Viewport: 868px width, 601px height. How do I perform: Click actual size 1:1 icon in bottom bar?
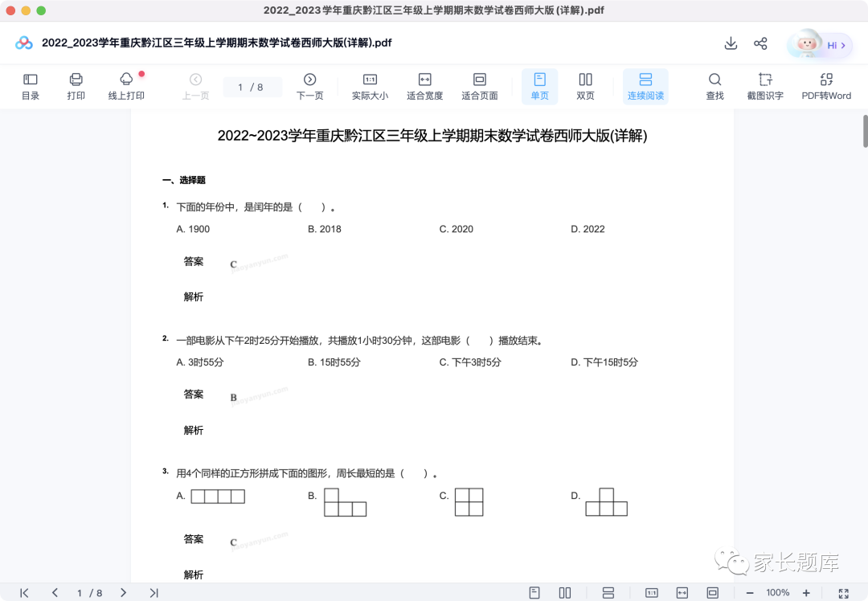652,593
